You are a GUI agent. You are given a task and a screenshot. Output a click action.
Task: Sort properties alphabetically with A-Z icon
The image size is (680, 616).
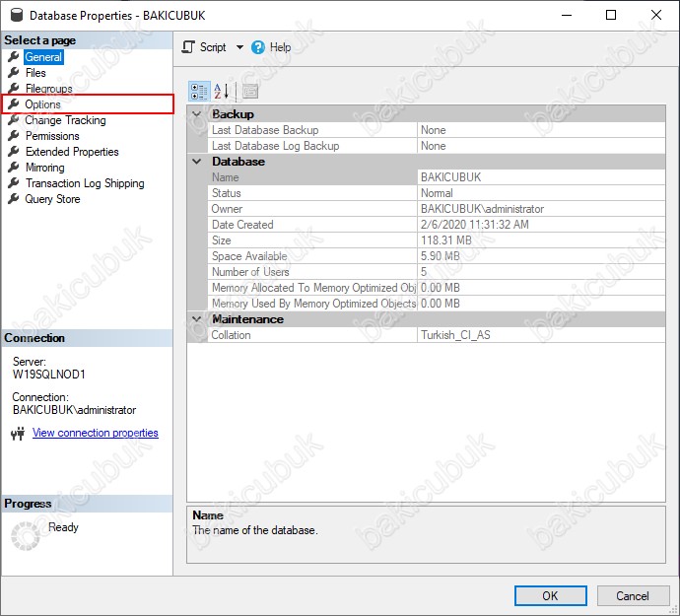(x=221, y=91)
